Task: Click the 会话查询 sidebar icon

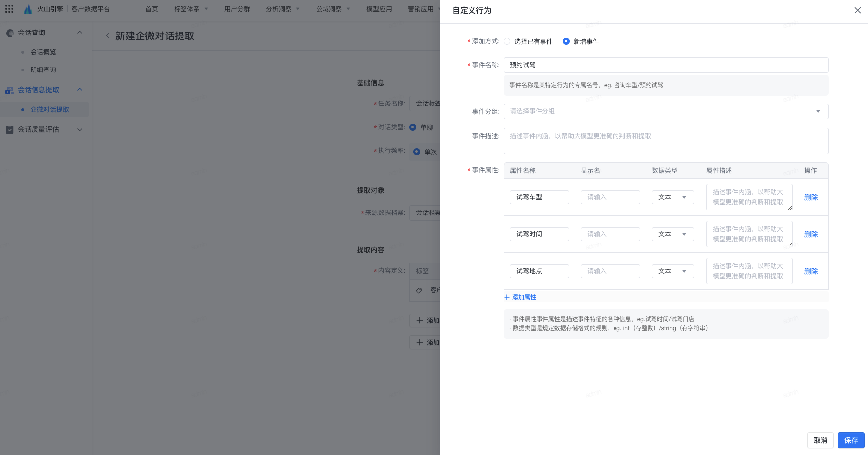Action: point(10,33)
